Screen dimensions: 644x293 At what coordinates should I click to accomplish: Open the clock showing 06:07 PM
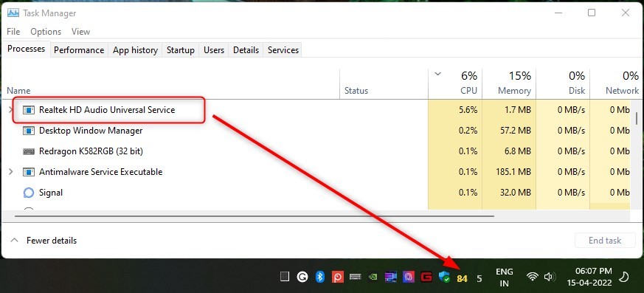point(589,278)
